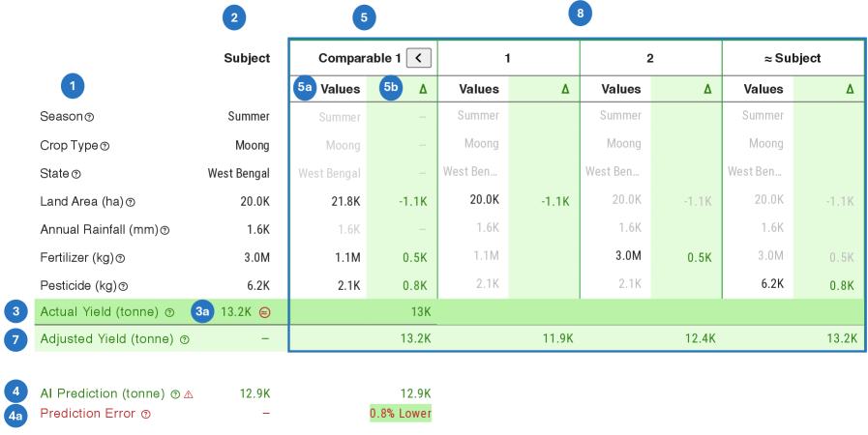
Task: Click the 21.8K Land Area value cell
Action: point(345,201)
